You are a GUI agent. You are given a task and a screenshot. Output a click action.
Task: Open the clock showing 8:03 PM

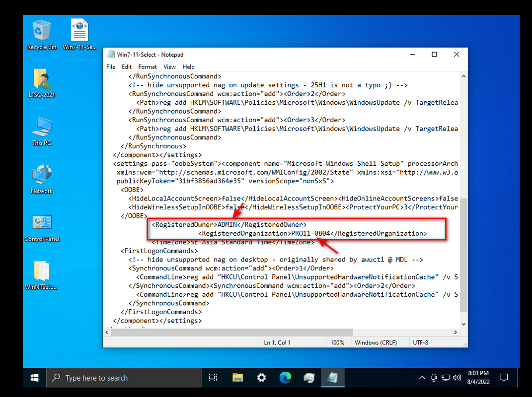(x=478, y=377)
